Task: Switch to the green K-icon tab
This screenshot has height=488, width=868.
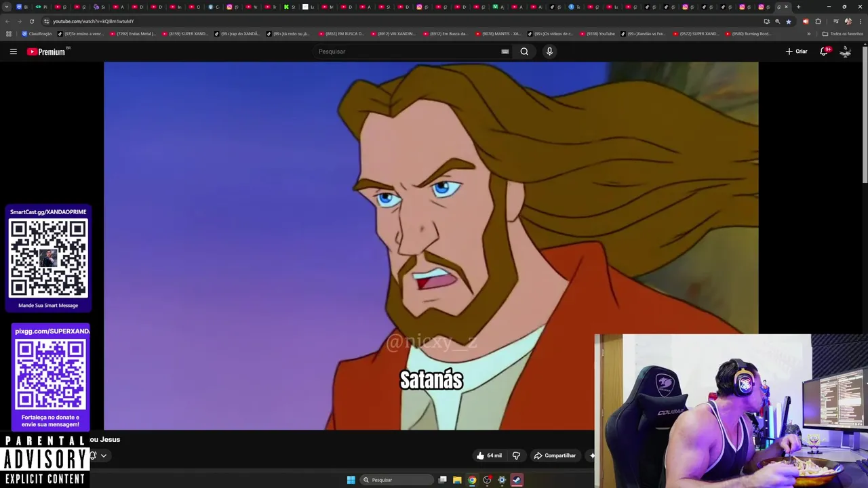Action: 289,7
